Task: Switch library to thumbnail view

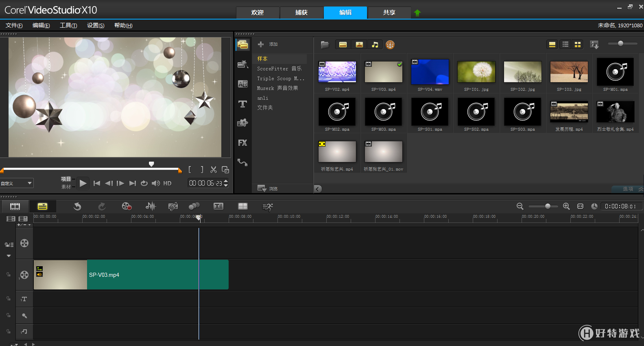Action: (x=578, y=44)
